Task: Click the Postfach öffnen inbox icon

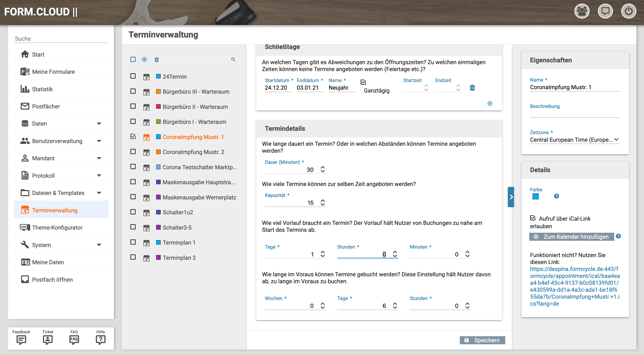Action: 25,279
